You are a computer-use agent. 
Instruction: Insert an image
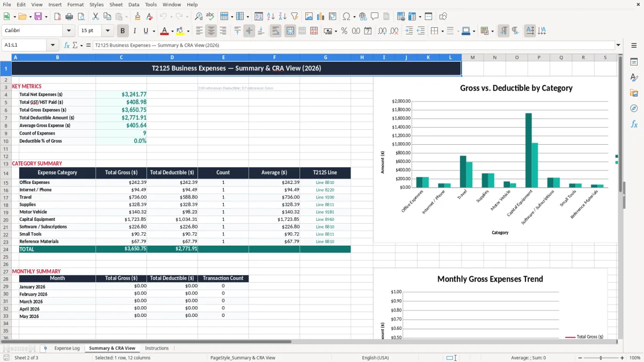coord(310,17)
